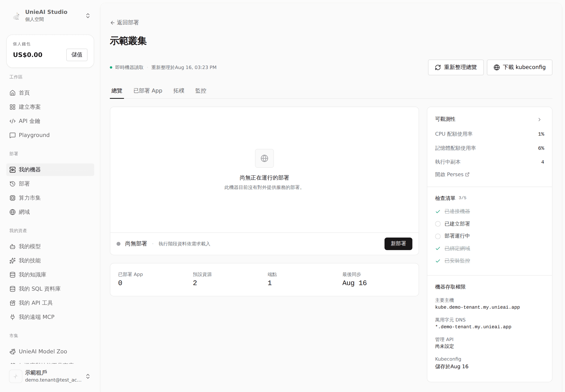The image size is (565, 392).
Task: Open 網域 globe icon in sidebar
Action: pyautogui.click(x=13, y=212)
